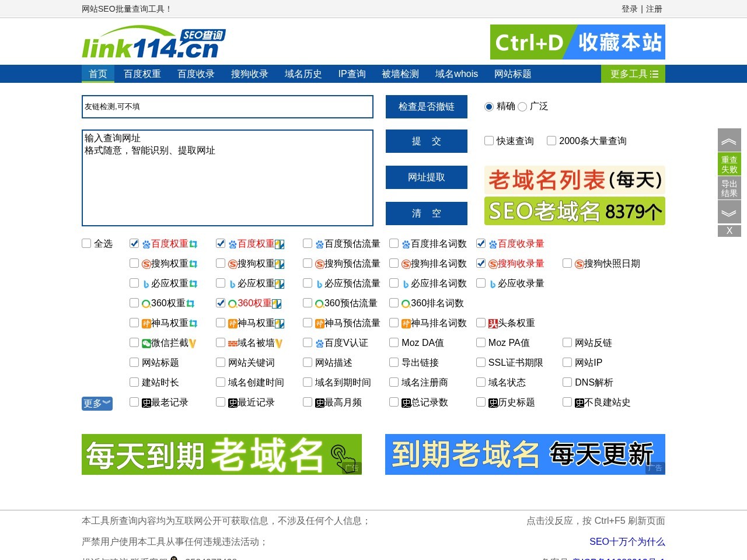Image resolution: width=747 pixels, height=560 pixels.
Task: Close the side panel with the X
Action: click(729, 231)
